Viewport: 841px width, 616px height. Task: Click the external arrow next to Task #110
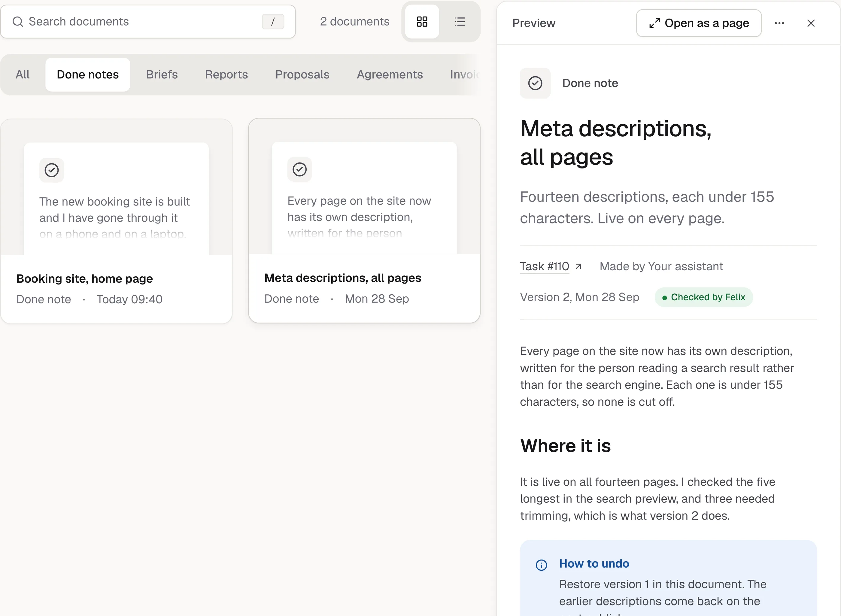point(578,266)
